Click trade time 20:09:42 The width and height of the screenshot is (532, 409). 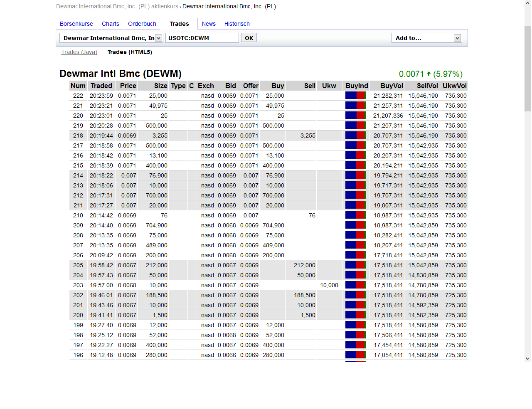pos(101,255)
